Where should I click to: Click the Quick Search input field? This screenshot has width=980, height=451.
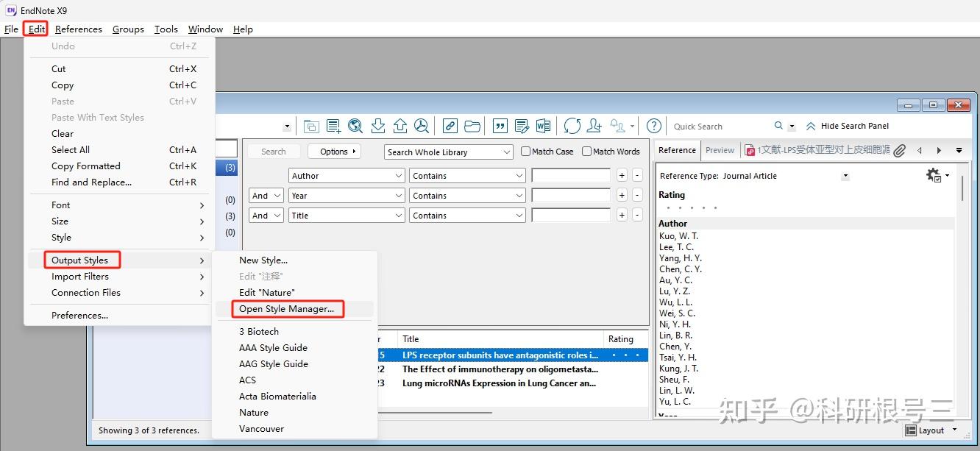[x=721, y=127]
